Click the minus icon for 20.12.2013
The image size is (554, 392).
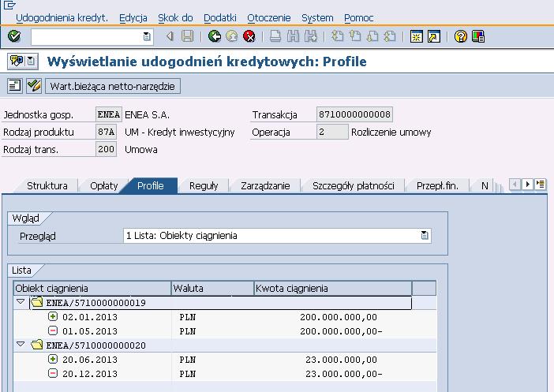pos(53,373)
